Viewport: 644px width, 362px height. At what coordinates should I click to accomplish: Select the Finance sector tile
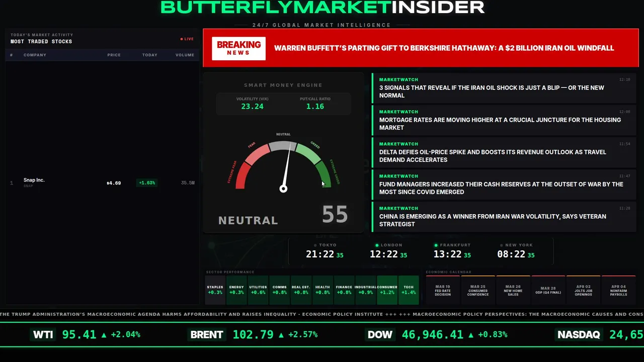click(x=344, y=290)
